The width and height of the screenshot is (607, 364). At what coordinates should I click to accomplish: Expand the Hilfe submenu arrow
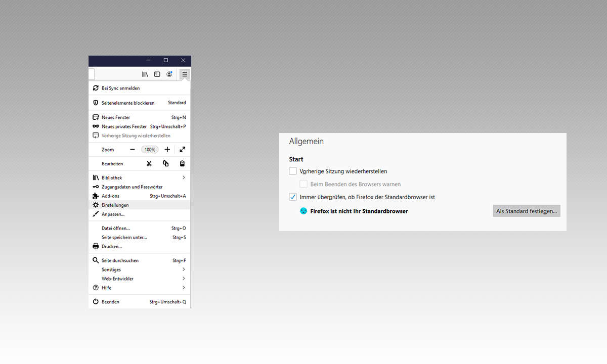click(x=184, y=288)
